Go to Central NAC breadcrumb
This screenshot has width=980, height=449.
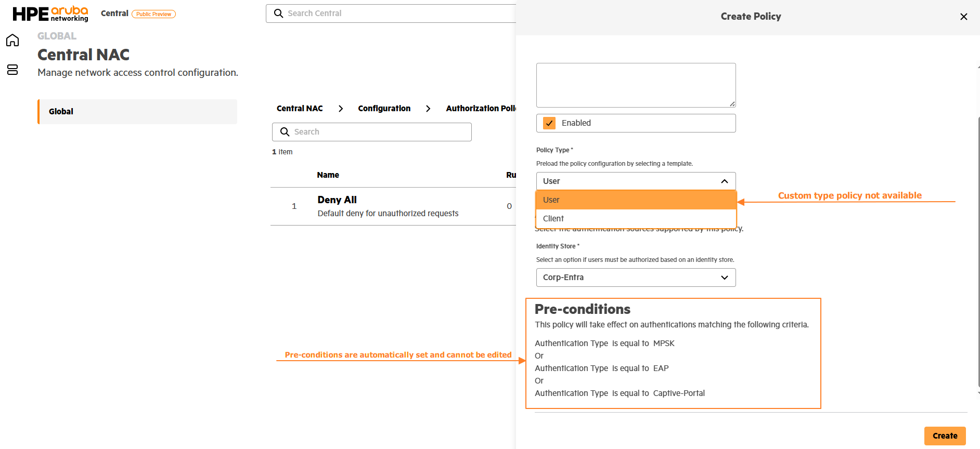pos(300,109)
